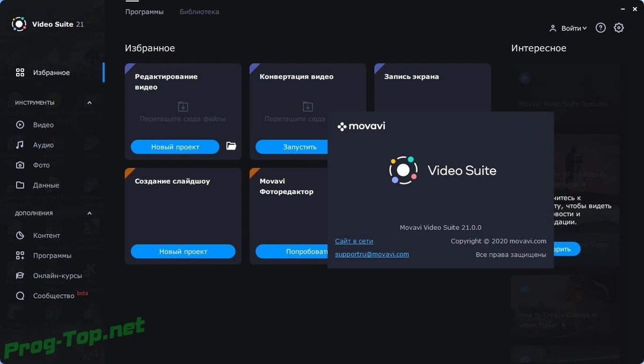Click the Интересное heading
644x364 pixels.
pyautogui.click(x=539, y=48)
